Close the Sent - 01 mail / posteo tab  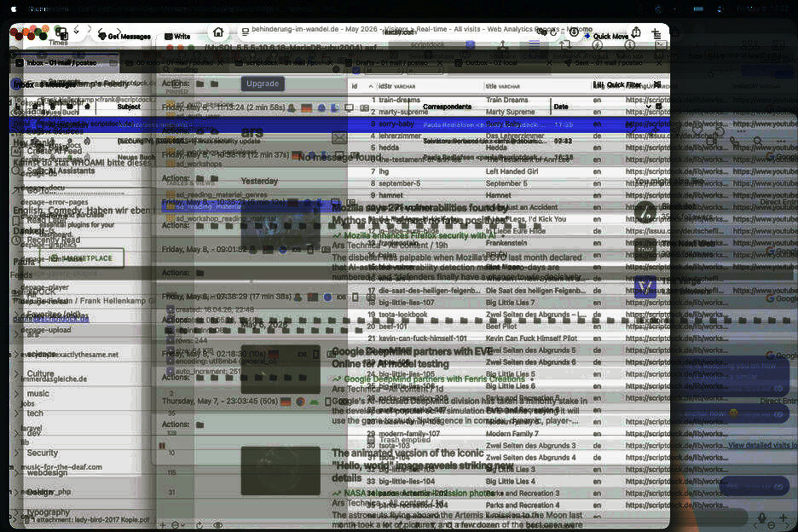(x=658, y=63)
